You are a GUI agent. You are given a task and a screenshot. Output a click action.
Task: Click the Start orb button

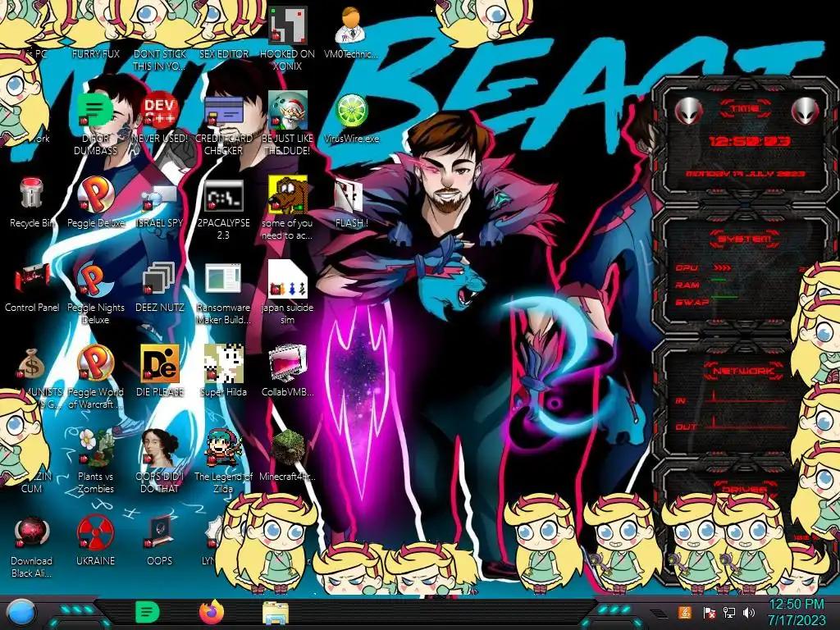pyautogui.click(x=21, y=613)
